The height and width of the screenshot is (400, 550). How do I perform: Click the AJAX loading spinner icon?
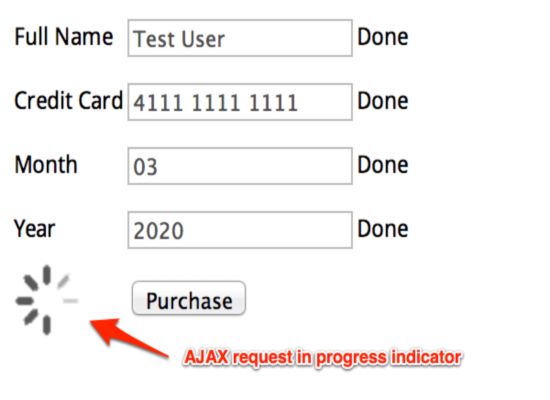[47, 300]
